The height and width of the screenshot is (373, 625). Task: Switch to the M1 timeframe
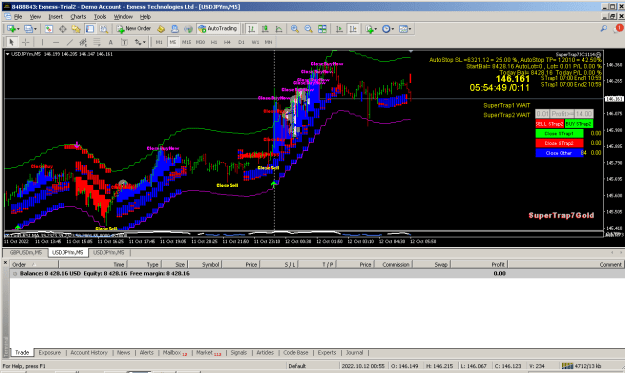pyautogui.click(x=159, y=42)
